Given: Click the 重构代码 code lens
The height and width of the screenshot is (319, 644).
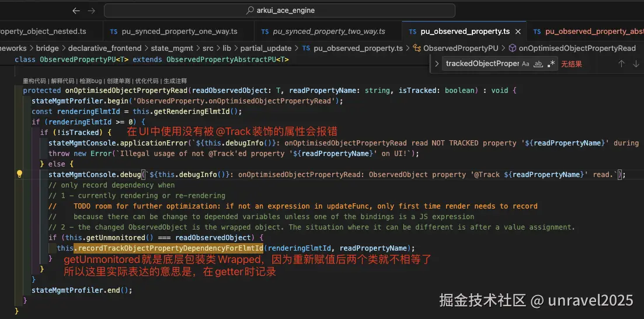Looking at the screenshot, I should point(35,81).
